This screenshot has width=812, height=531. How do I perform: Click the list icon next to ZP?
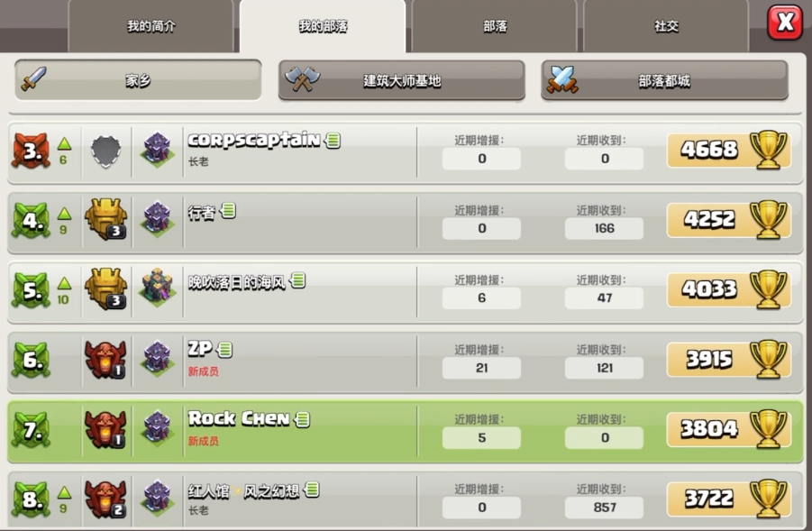coord(224,350)
